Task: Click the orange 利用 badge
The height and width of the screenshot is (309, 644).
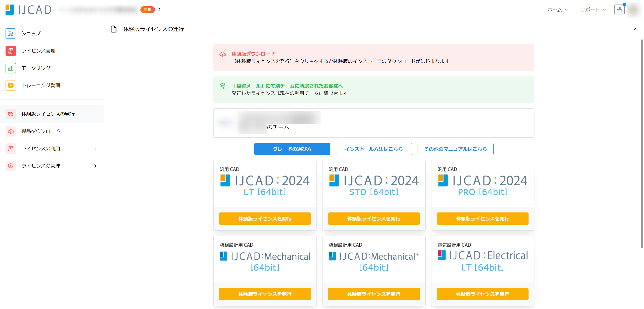Action: coord(147,10)
